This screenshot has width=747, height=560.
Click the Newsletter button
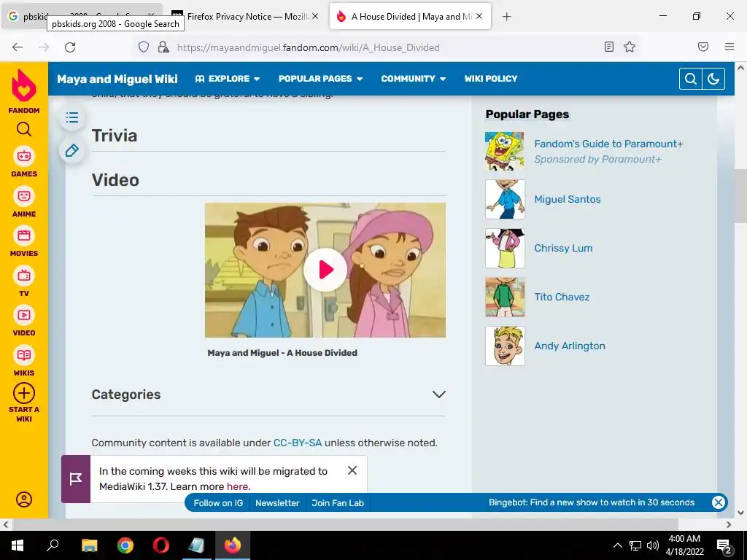[x=277, y=503]
